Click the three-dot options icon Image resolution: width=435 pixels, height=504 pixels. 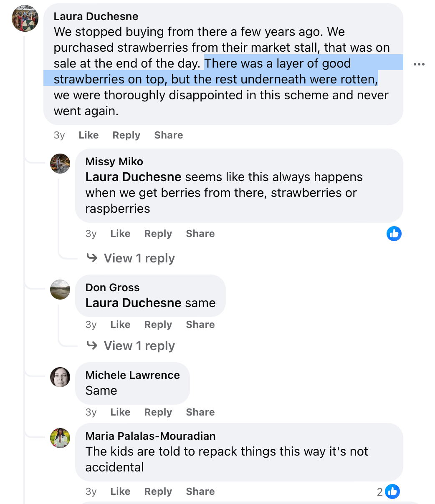click(419, 63)
